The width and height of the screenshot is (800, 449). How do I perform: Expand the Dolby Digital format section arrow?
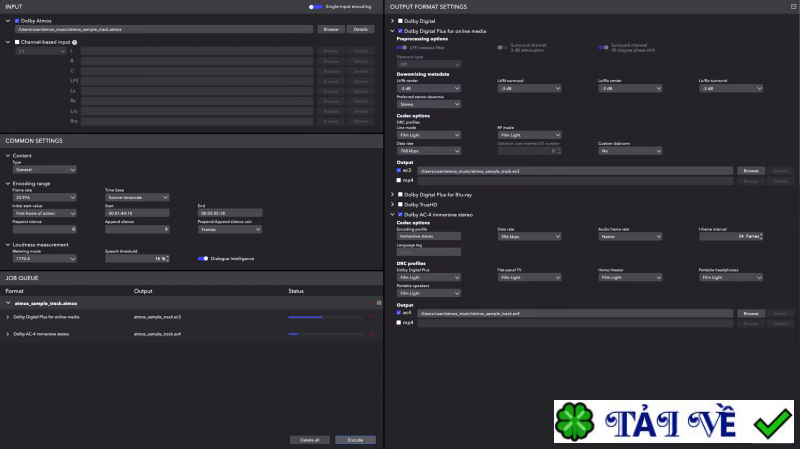(392, 21)
